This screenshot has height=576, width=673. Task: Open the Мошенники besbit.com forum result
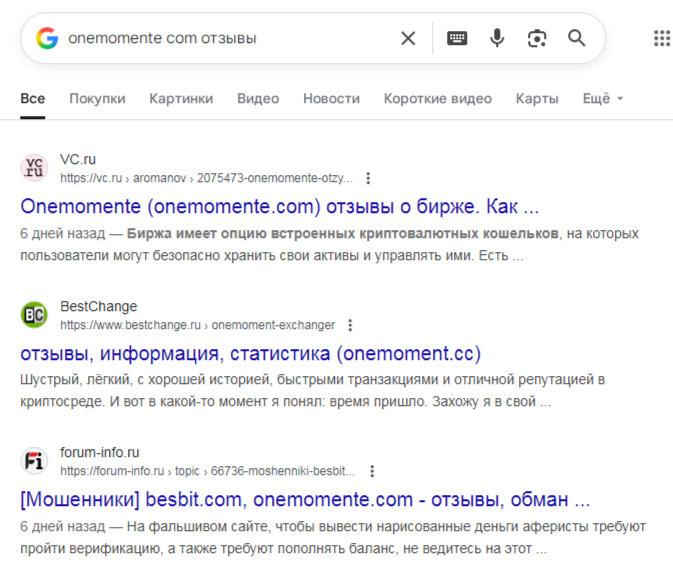point(305,499)
